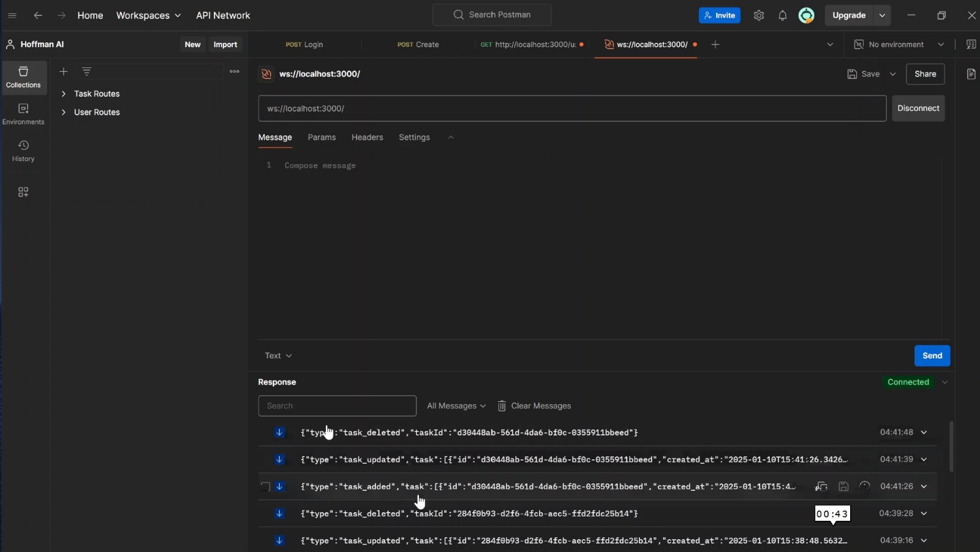
Task: Expand the Task Routes collection
Action: pyautogui.click(x=63, y=94)
